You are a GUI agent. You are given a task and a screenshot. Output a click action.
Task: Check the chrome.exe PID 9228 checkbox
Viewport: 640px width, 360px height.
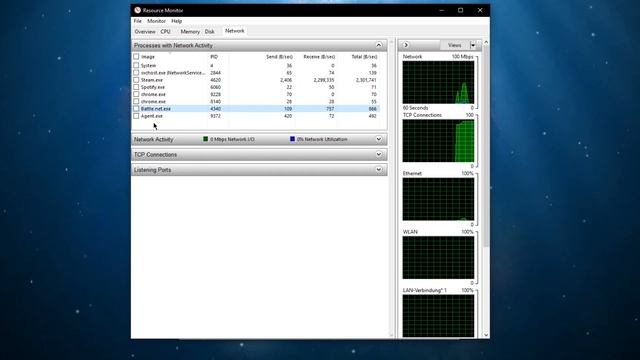[136, 94]
